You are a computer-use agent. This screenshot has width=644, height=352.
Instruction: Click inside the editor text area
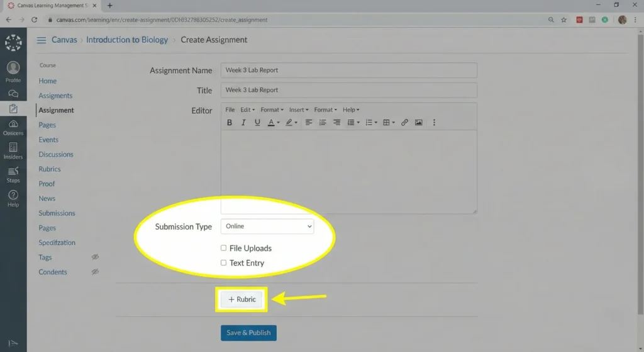(x=348, y=172)
